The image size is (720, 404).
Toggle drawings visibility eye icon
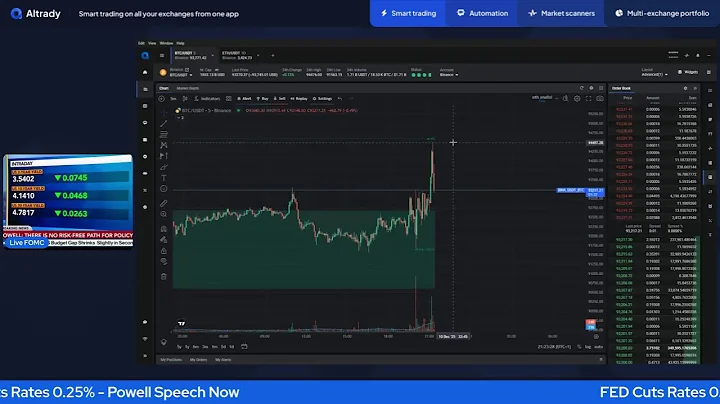163,262
